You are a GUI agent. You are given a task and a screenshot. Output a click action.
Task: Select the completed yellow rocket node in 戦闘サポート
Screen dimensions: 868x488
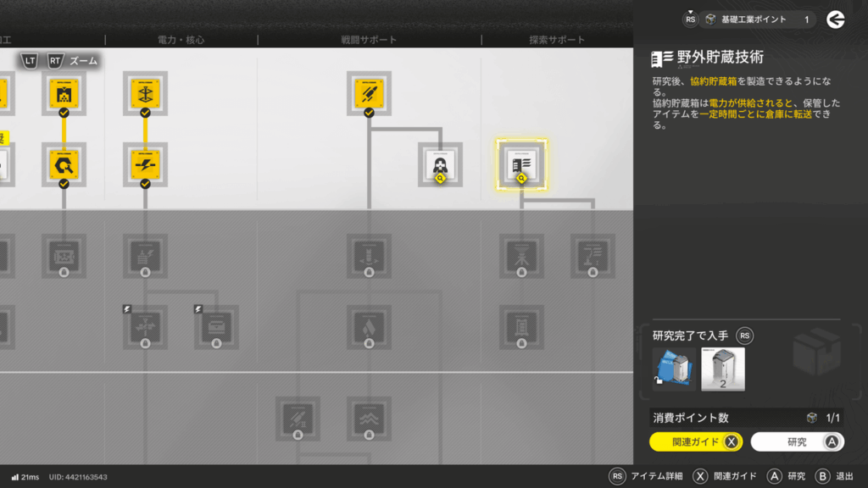pyautogui.click(x=369, y=93)
